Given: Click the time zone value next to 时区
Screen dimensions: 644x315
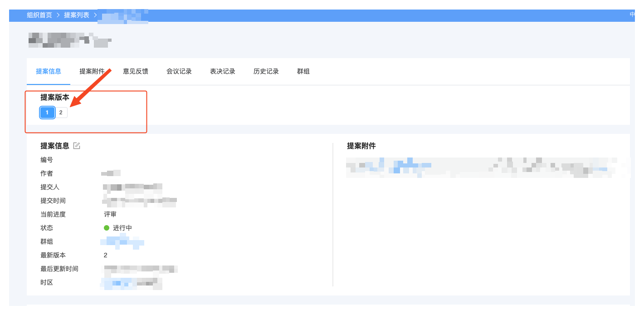Looking at the screenshot, I should pos(132,283).
